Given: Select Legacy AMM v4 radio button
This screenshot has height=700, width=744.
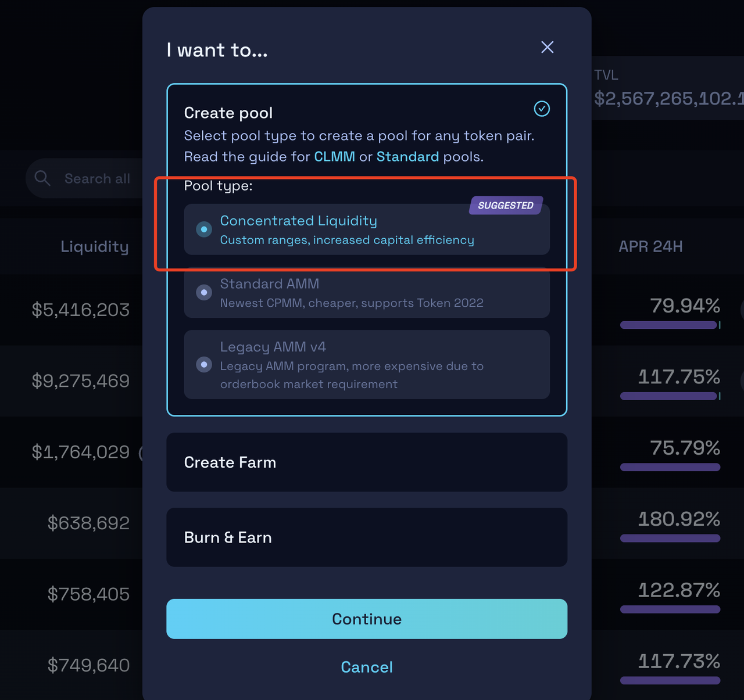Looking at the screenshot, I should pos(204,364).
